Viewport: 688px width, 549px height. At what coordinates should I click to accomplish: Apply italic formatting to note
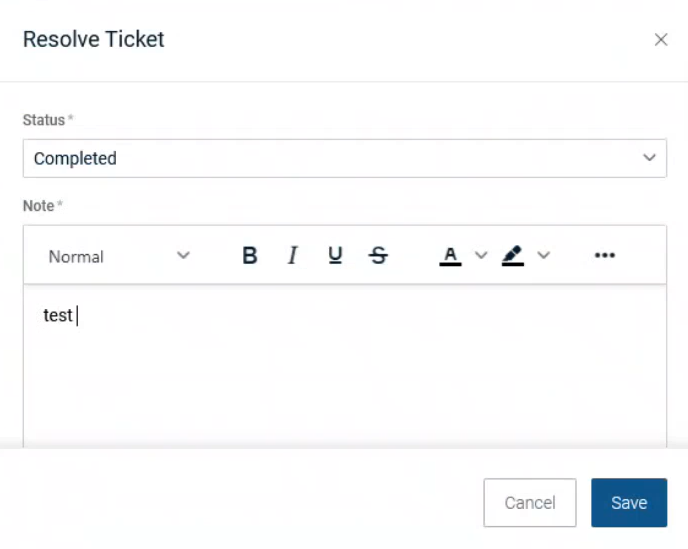click(x=292, y=256)
